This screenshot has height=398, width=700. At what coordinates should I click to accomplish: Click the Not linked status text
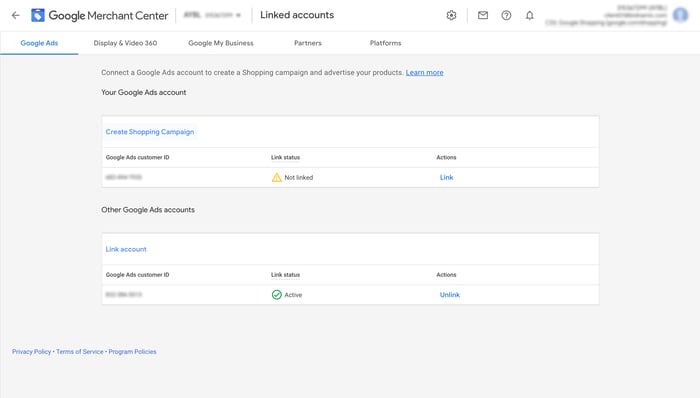pyautogui.click(x=299, y=178)
